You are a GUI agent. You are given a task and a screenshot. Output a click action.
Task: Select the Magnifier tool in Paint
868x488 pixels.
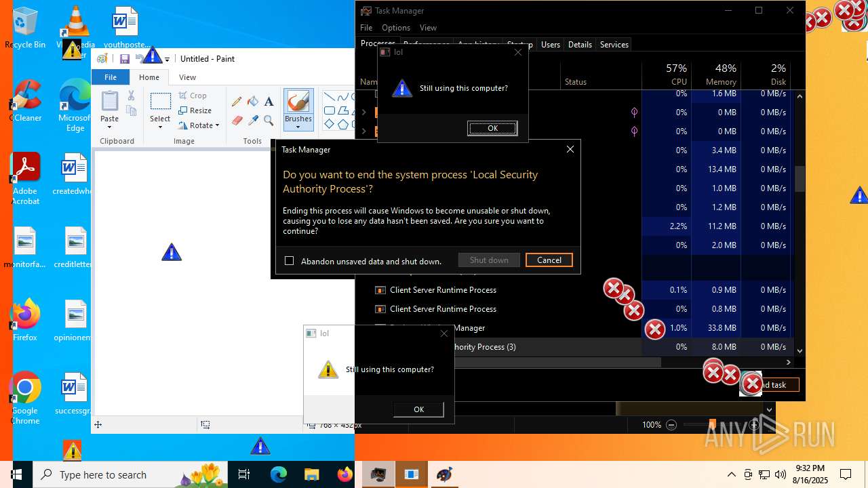269,121
